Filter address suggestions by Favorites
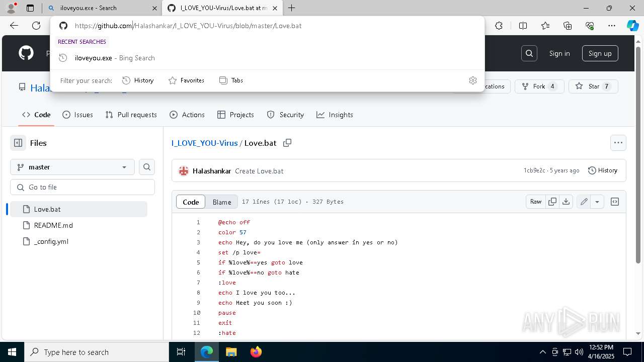 click(x=186, y=80)
